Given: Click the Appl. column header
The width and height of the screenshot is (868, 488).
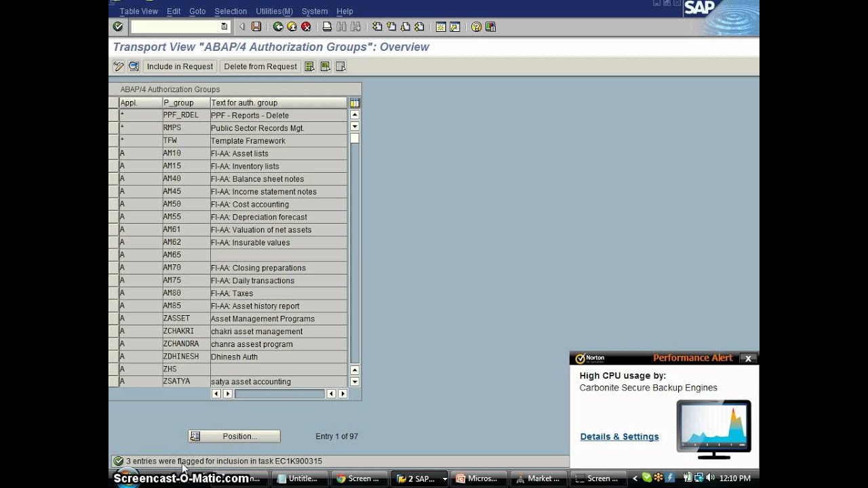Looking at the screenshot, I should [x=140, y=103].
